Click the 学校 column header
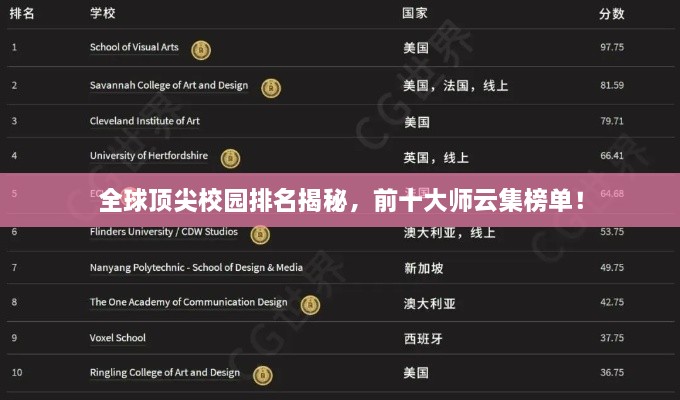 [x=102, y=13]
